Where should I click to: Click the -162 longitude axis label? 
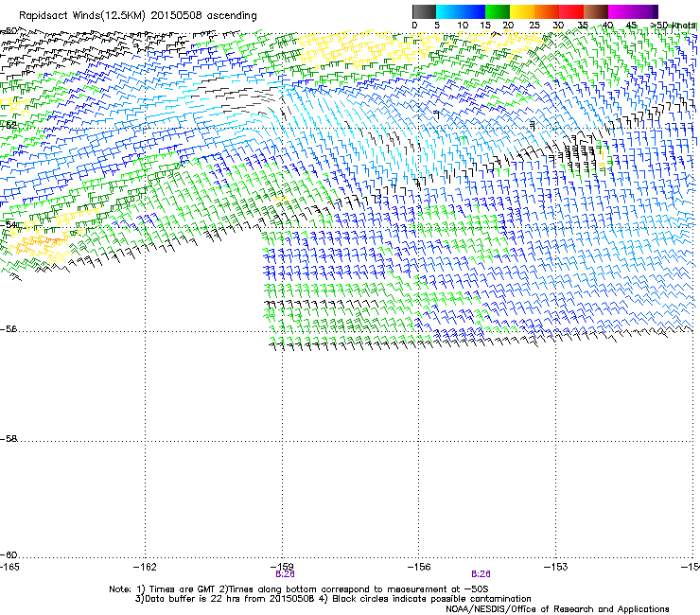click(x=145, y=567)
